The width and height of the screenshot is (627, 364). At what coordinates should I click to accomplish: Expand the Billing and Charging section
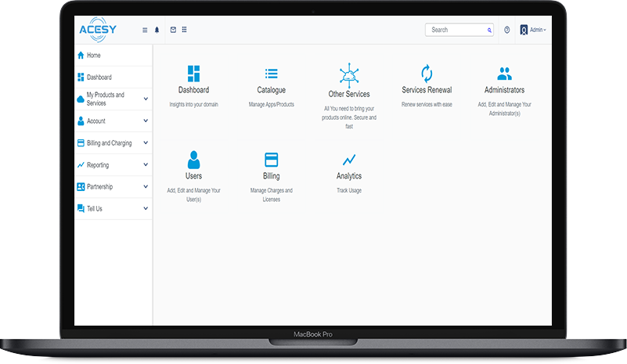pos(146,143)
